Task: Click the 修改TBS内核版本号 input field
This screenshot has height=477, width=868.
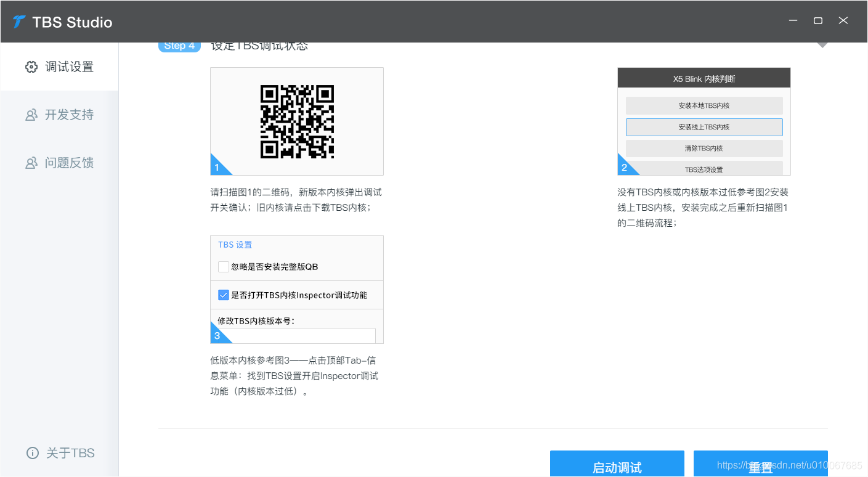Action: (x=296, y=336)
